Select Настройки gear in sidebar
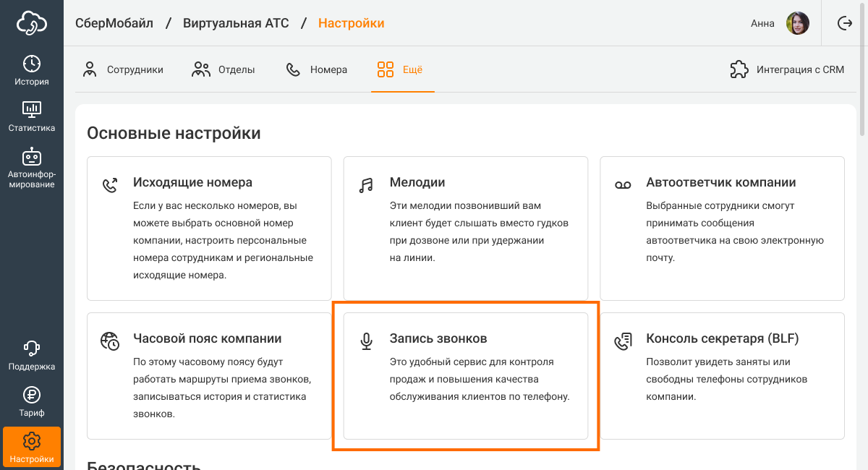Viewport: 868px width, 470px height. [x=32, y=447]
